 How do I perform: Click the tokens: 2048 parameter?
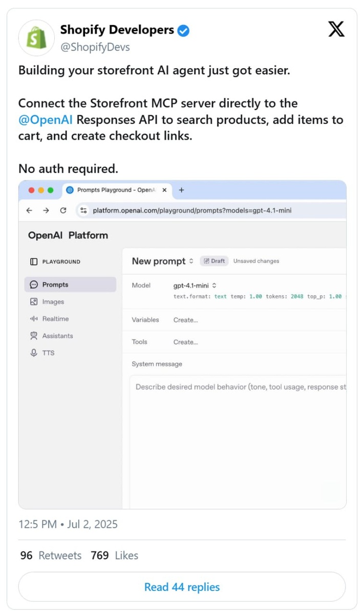pos(284,296)
